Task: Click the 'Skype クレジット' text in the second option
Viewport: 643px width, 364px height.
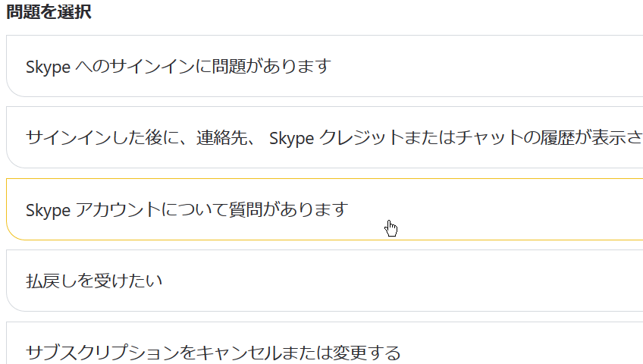Action: coord(336,138)
